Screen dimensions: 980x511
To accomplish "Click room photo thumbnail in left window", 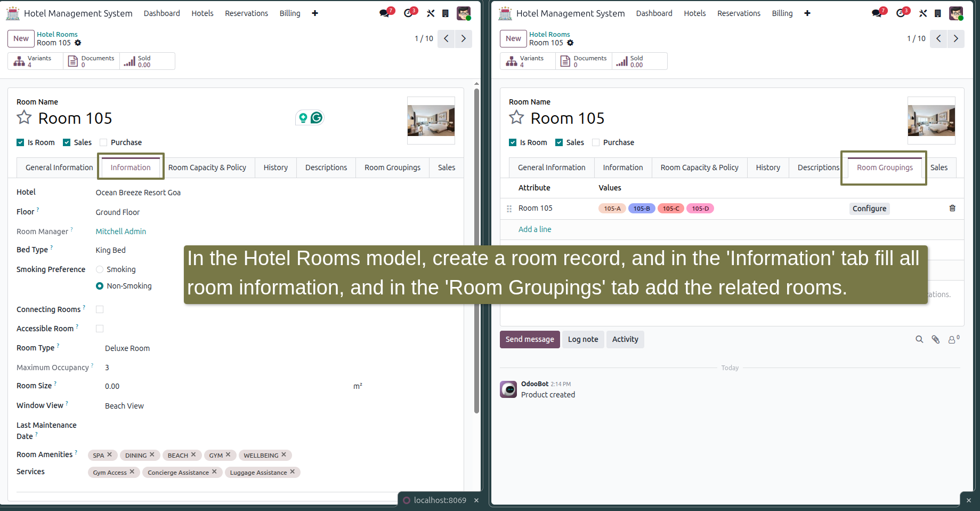I will click(431, 121).
